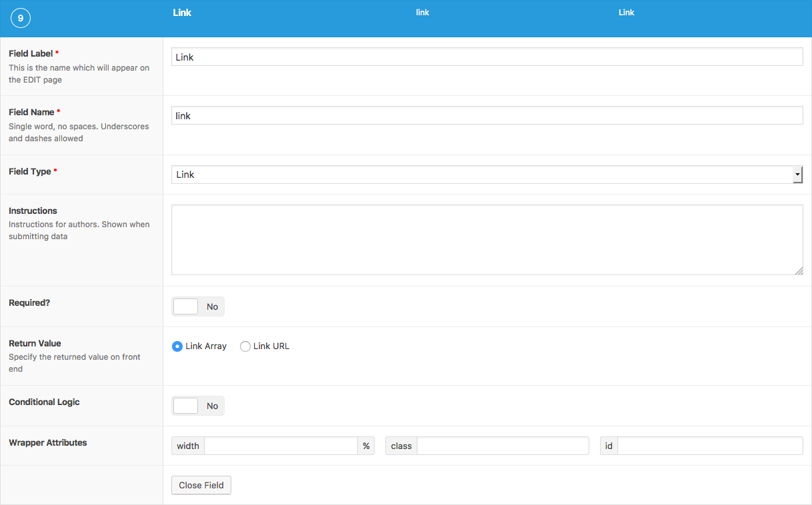Click the wrapper width input field
This screenshot has width=812, height=505.
[281, 446]
